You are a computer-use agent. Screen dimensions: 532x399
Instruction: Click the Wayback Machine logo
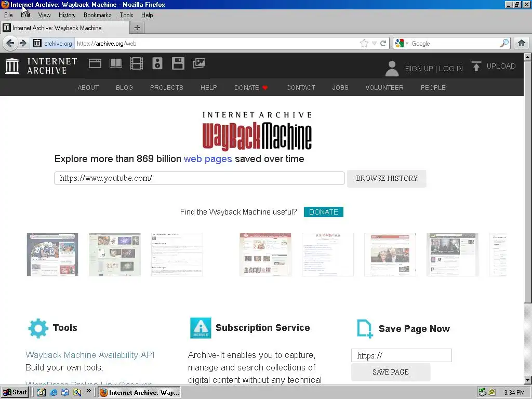pos(257,131)
